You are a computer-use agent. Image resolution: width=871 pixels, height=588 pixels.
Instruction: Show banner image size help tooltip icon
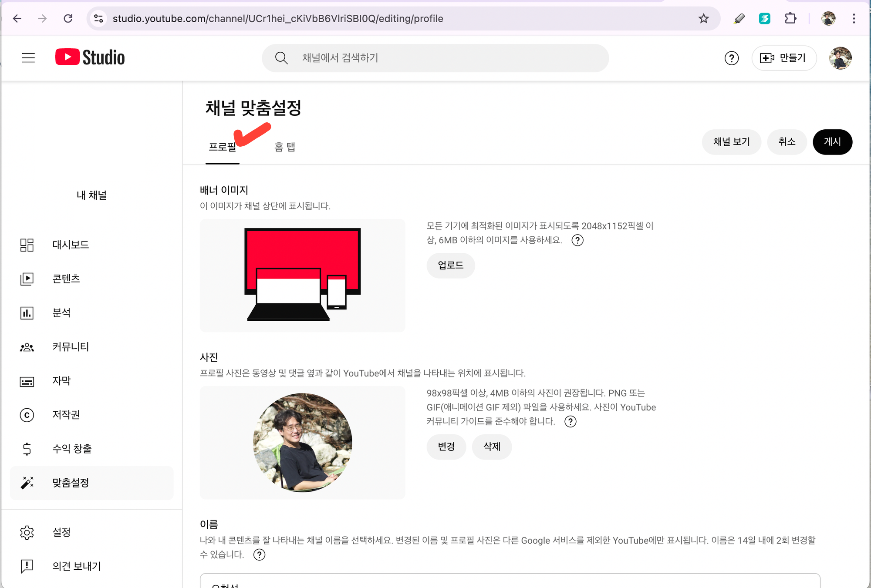click(x=577, y=240)
